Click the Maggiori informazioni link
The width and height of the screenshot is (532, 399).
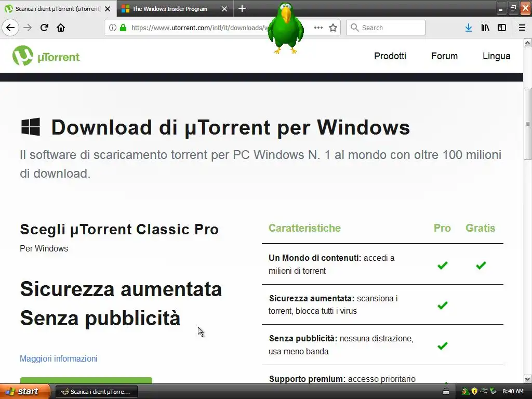click(x=58, y=358)
